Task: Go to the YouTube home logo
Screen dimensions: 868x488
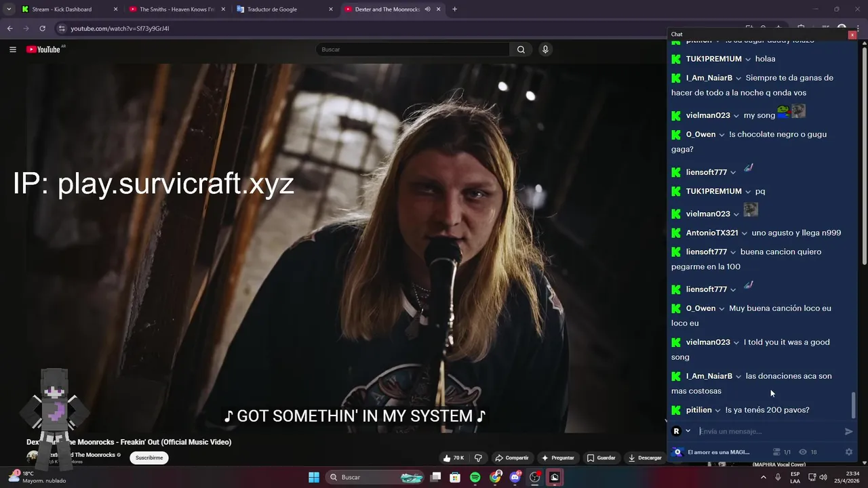Action: 43,49
